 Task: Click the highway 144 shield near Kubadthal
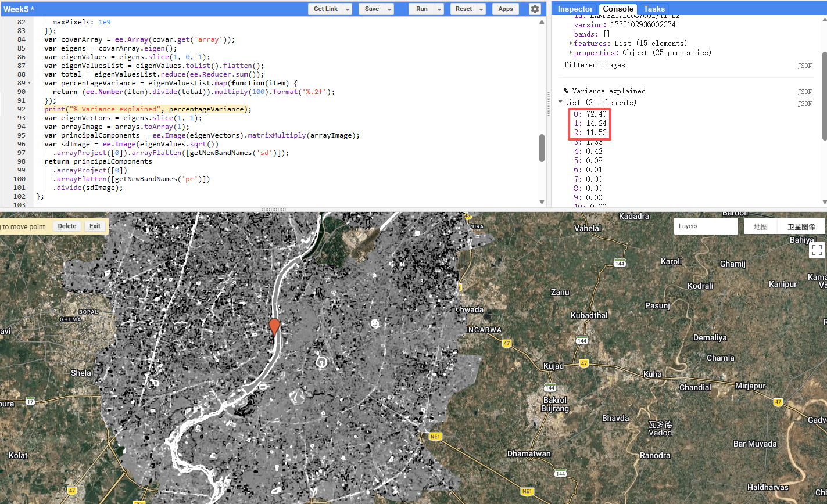point(581,340)
